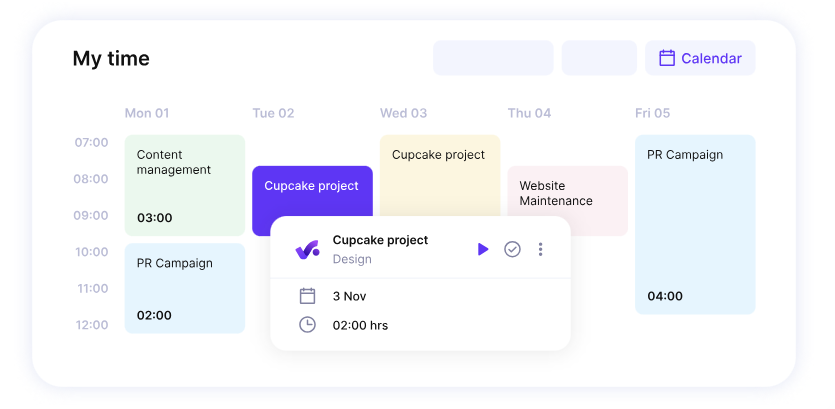Click the 02:00 hrs duration field
The image size is (835, 409).
360,325
